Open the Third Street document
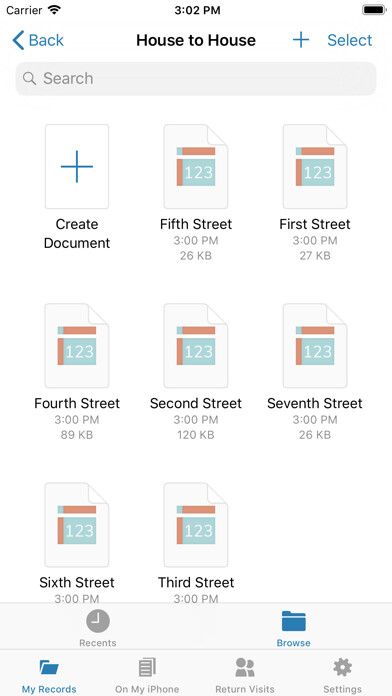The image size is (392, 696). point(196,525)
